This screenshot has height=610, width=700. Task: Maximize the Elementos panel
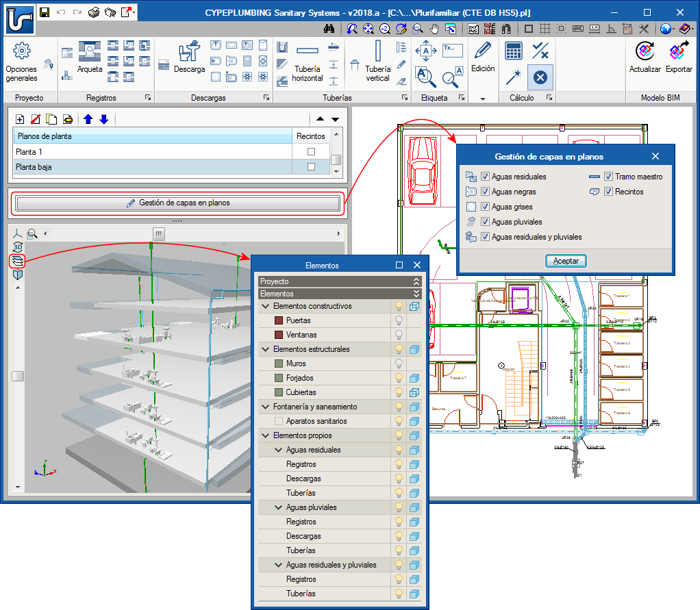399,265
